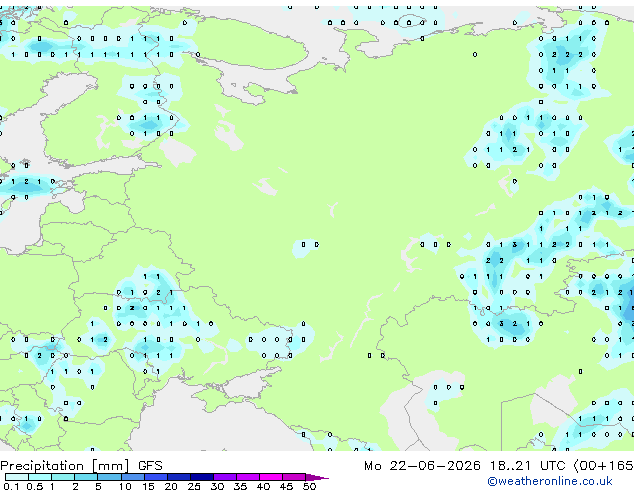Click the 'Precipitation [mm] GFS' title text
The width and height of the screenshot is (634, 490).
(81, 466)
